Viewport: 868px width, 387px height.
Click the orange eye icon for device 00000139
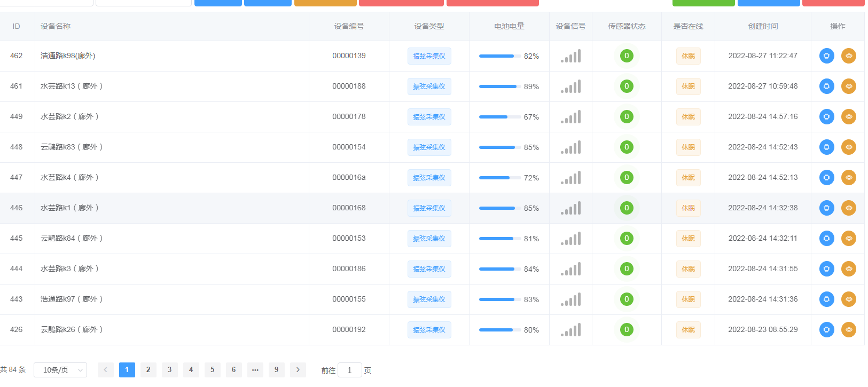click(848, 56)
